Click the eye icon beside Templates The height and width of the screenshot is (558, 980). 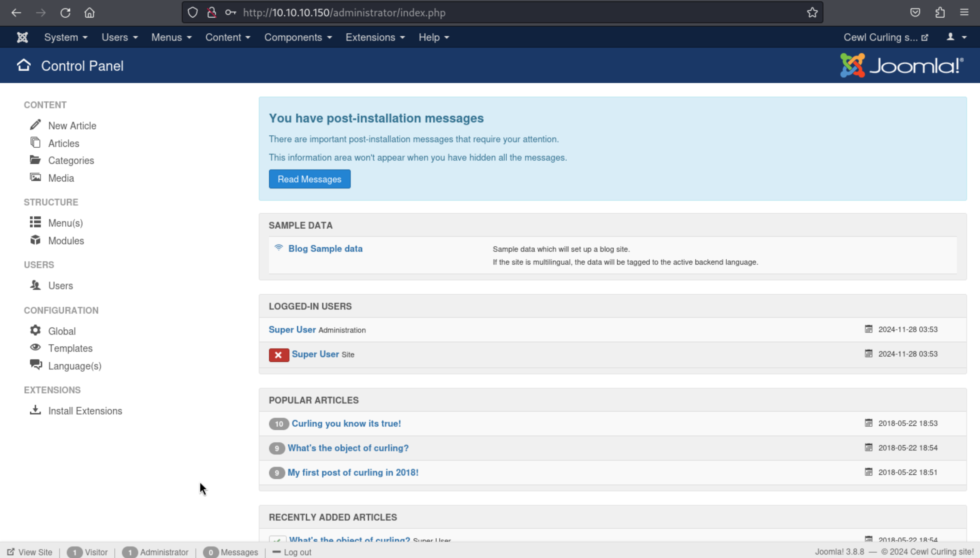tap(35, 348)
